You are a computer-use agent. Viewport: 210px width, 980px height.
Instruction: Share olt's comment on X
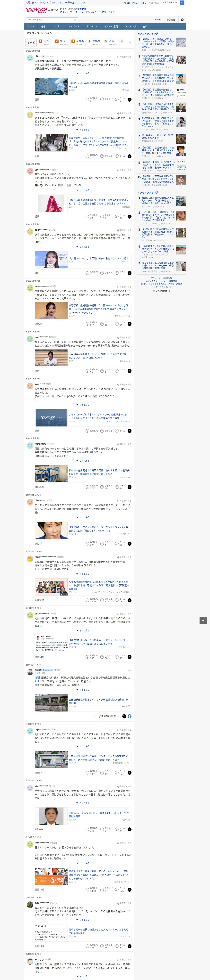click(x=130, y=100)
